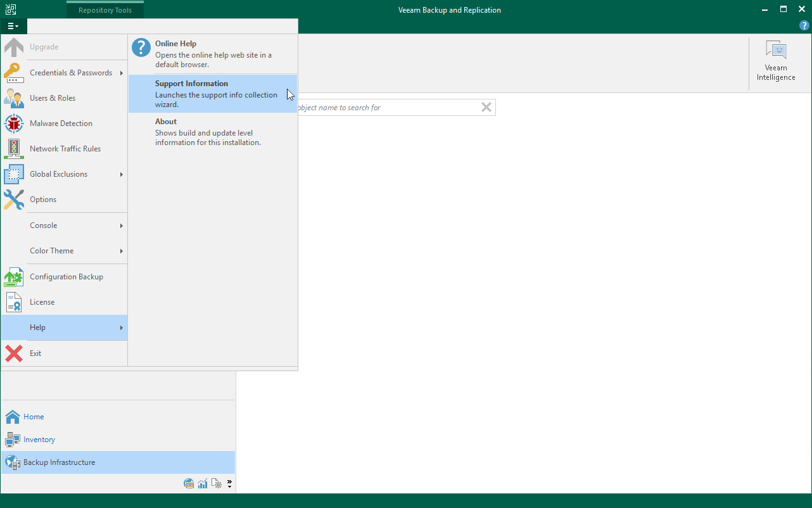Click the Malware Detection bug icon
This screenshot has width=812, height=508.
[14, 124]
